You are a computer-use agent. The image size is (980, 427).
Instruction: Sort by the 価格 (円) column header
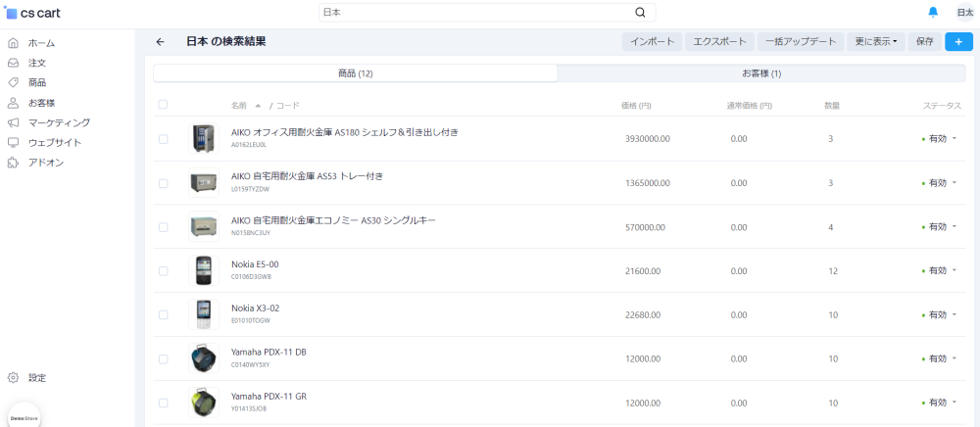[636, 106]
